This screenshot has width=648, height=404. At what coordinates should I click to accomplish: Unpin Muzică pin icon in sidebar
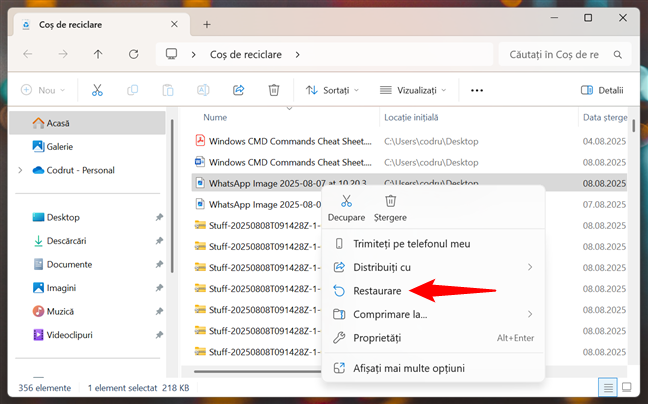pos(159,311)
